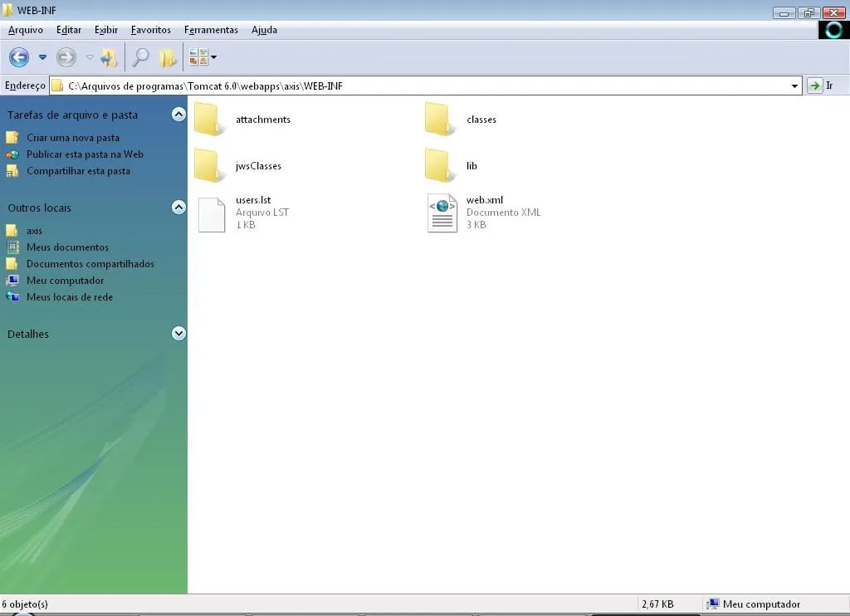The height and width of the screenshot is (616, 850).
Task: Click the green Ir go arrow
Action: 814,86
